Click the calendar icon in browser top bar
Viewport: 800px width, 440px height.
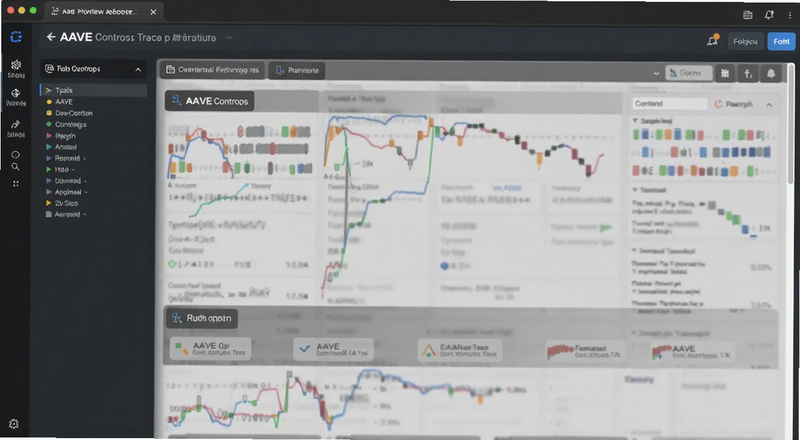point(747,15)
